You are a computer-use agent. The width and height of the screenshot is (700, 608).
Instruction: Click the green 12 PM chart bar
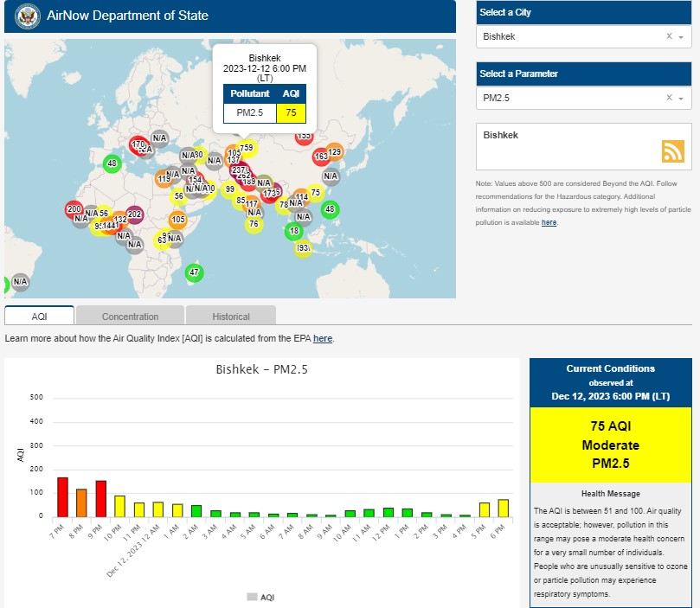point(389,512)
